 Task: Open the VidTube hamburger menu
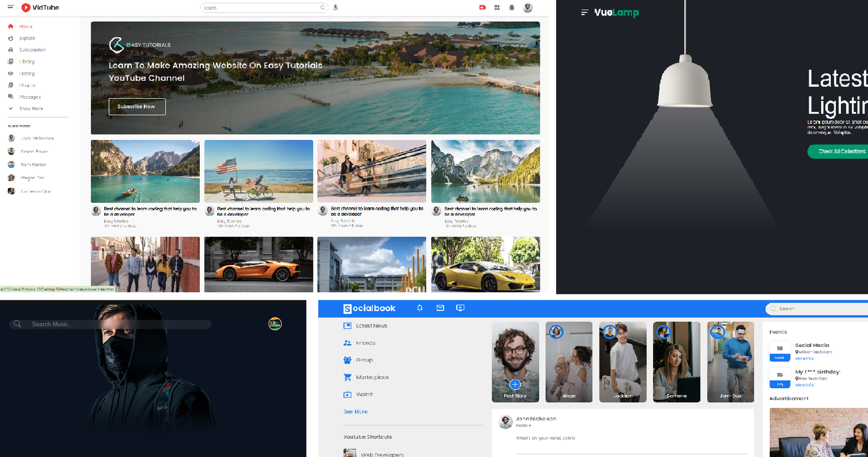[10, 7]
